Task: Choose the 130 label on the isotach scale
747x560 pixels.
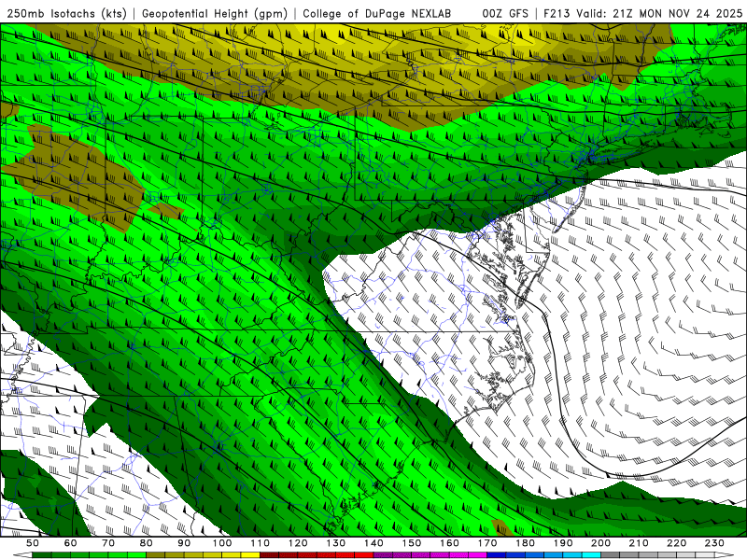Action: point(336,543)
